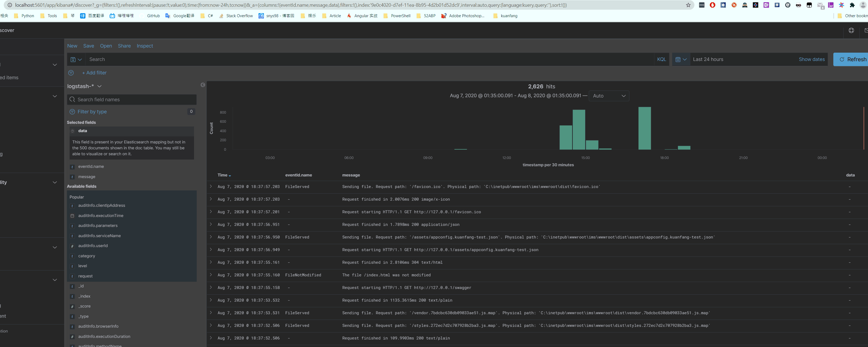Image resolution: width=868 pixels, height=347 pixels.
Task: Open the kuanfang bookmarks folder
Action: click(x=505, y=16)
